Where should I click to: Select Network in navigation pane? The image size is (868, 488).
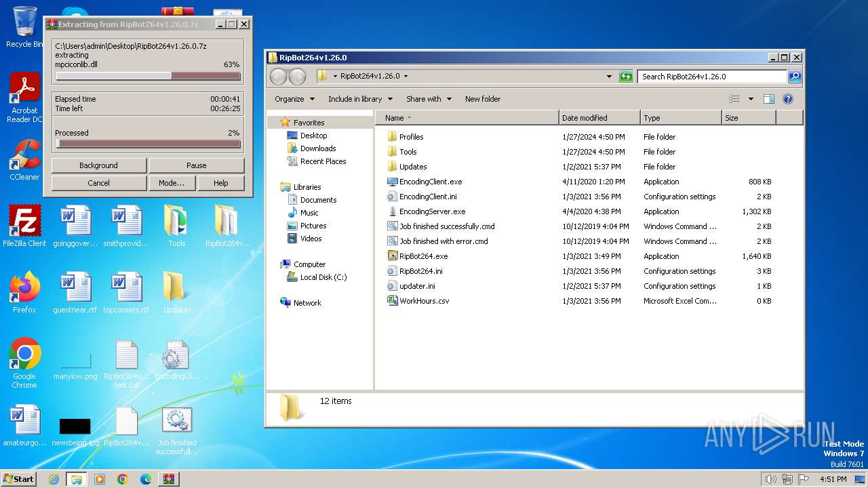pyautogui.click(x=307, y=303)
